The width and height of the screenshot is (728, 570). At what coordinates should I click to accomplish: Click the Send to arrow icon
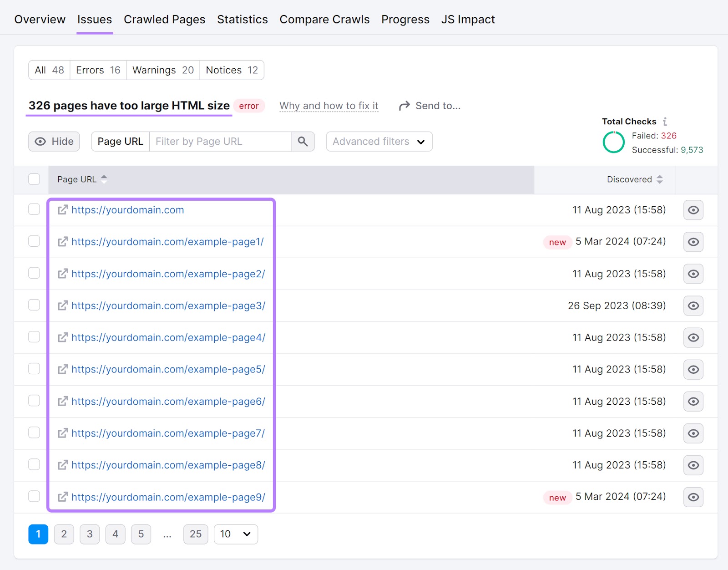[x=404, y=106]
